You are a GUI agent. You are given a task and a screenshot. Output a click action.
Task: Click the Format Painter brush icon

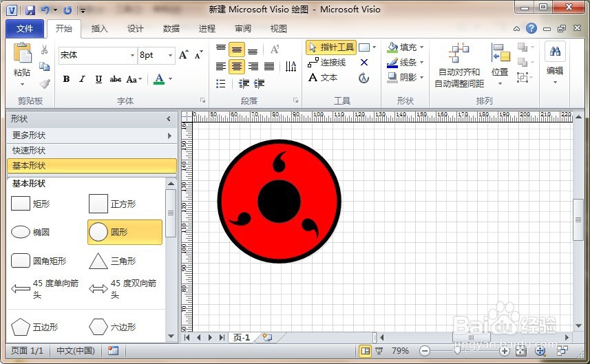[x=44, y=83]
